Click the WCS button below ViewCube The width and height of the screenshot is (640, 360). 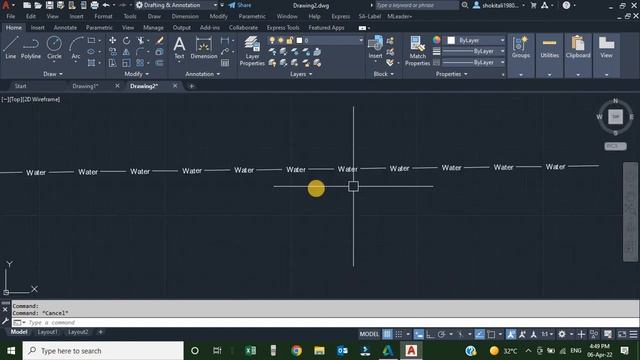pos(615,146)
